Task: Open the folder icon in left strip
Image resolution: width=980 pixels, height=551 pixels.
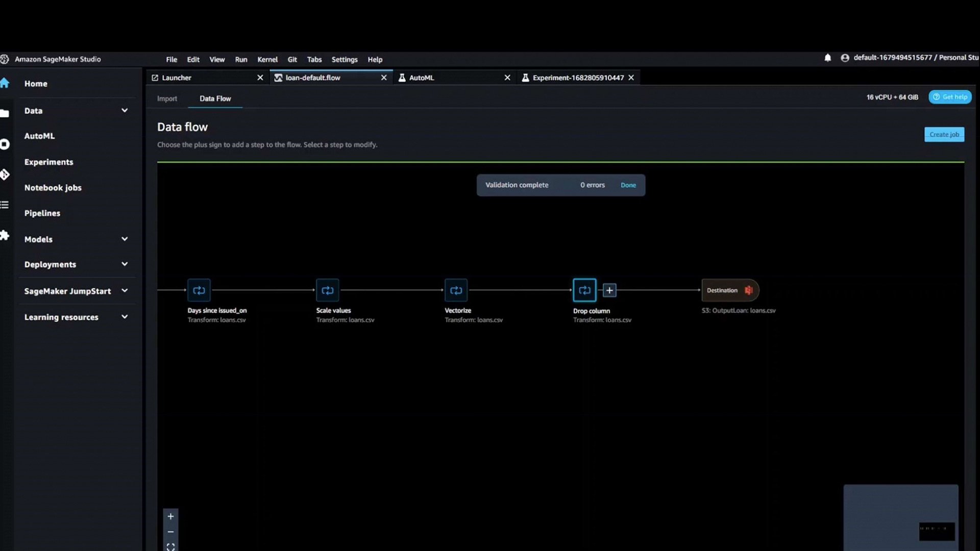Action: pyautogui.click(x=5, y=113)
